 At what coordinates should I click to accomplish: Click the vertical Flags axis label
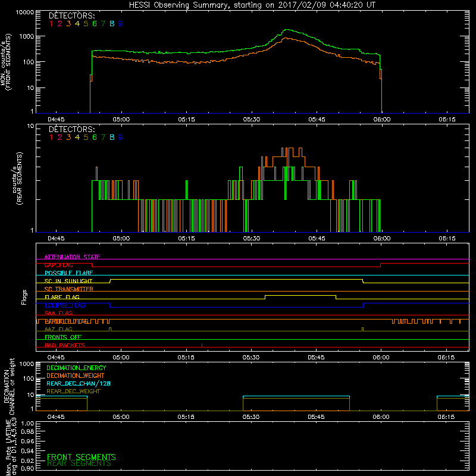point(24,297)
